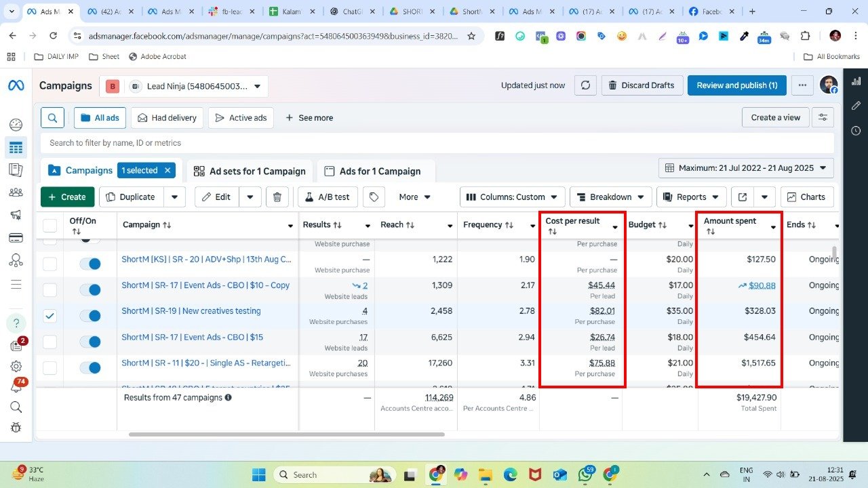Uncheck the SR-19 New creatives testing checkbox
Viewport: 868px width, 488px height.
point(50,316)
